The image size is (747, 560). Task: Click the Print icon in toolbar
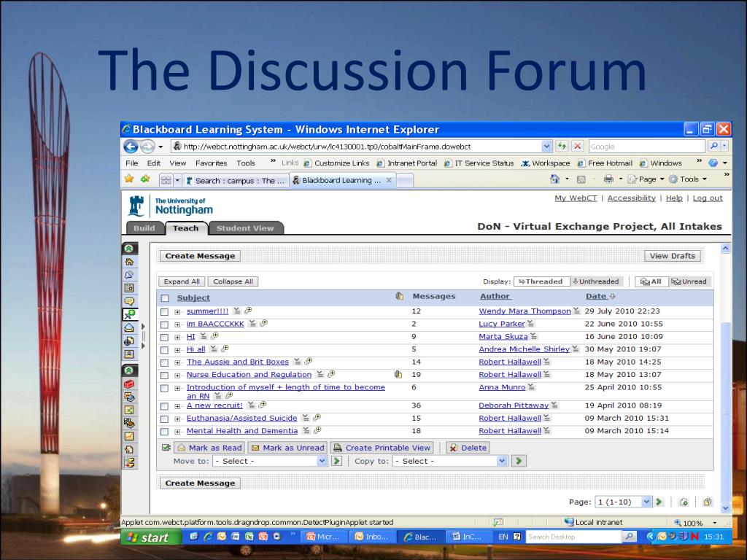click(x=608, y=179)
